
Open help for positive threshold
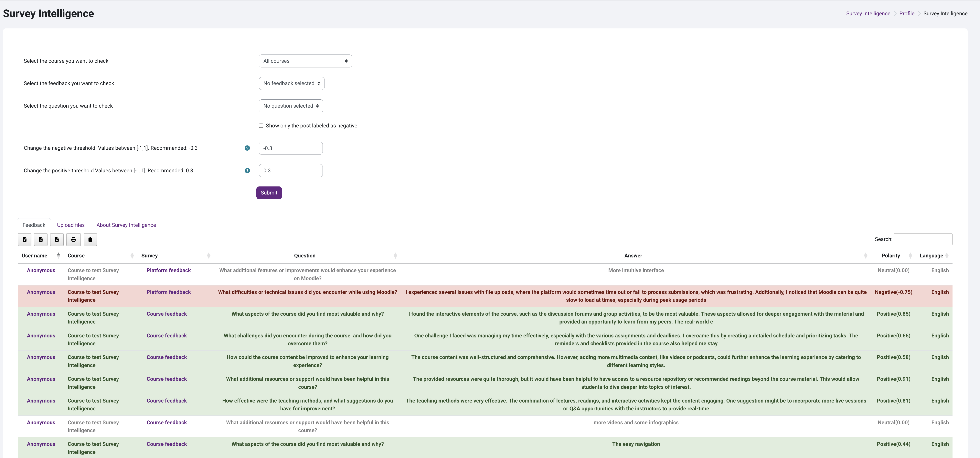247,171
